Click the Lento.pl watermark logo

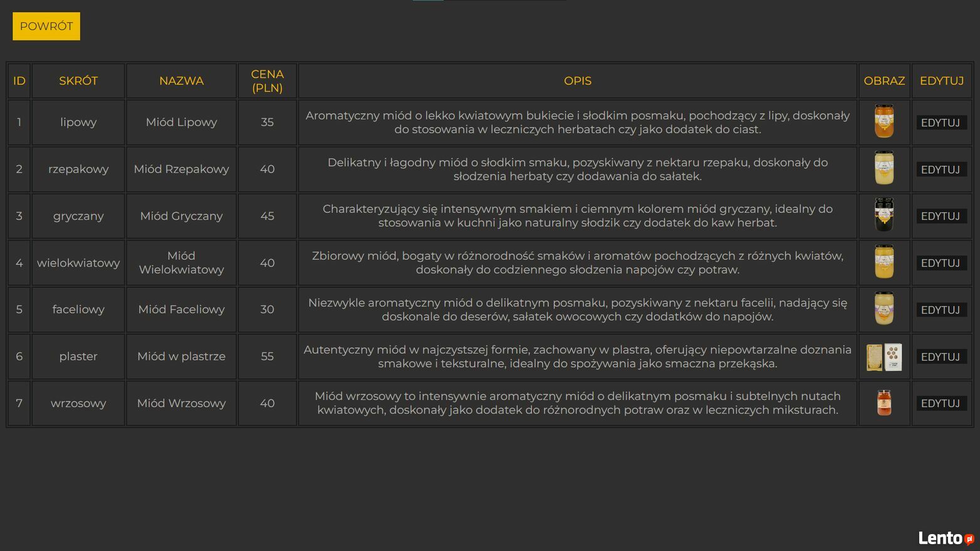click(x=946, y=538)
